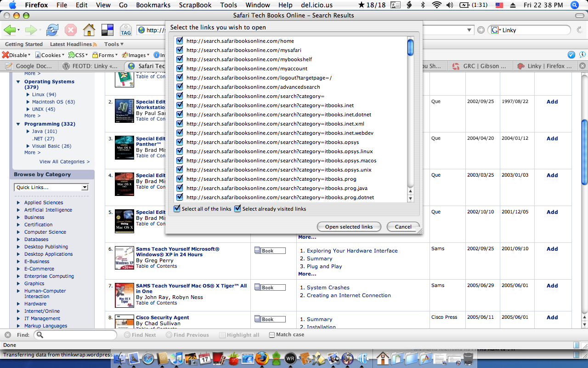Click the Forward arrow in the toolbar
Screen dimensions: 588x368
pyautogui.click(x=31, y=30)
